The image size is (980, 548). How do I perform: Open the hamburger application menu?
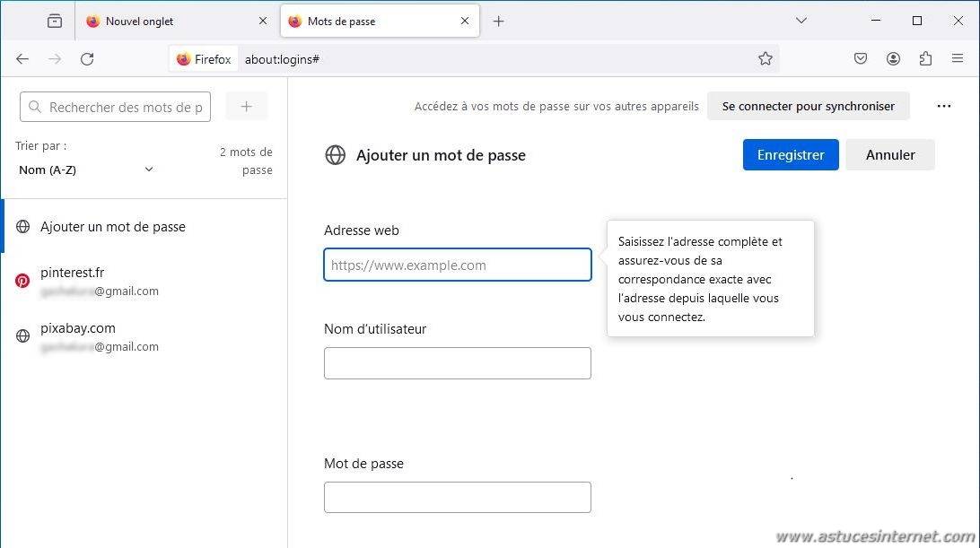coord(958,59)
